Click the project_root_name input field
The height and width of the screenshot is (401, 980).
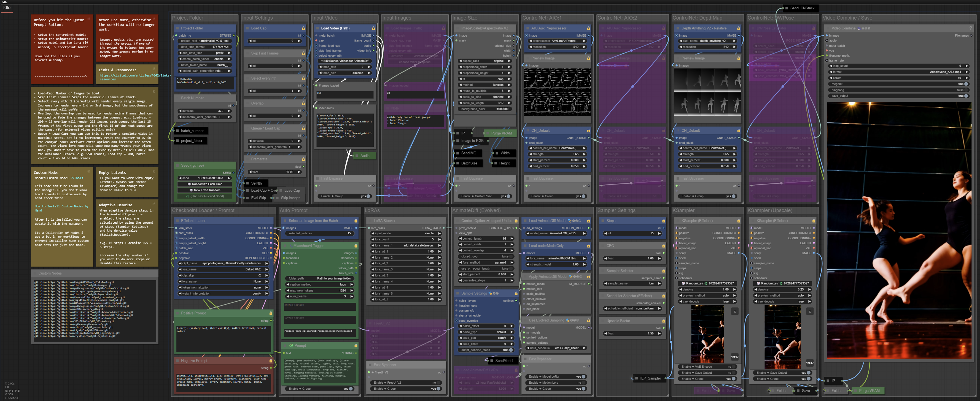(205, 41)
